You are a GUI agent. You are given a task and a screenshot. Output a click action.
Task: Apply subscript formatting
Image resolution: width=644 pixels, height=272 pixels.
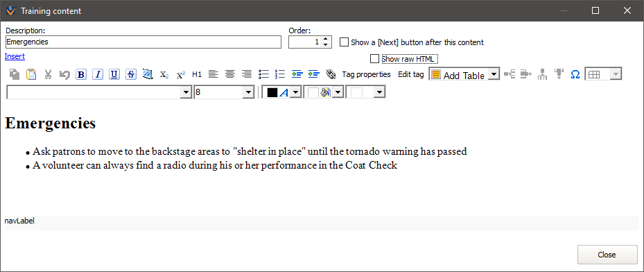coord(164,74)
